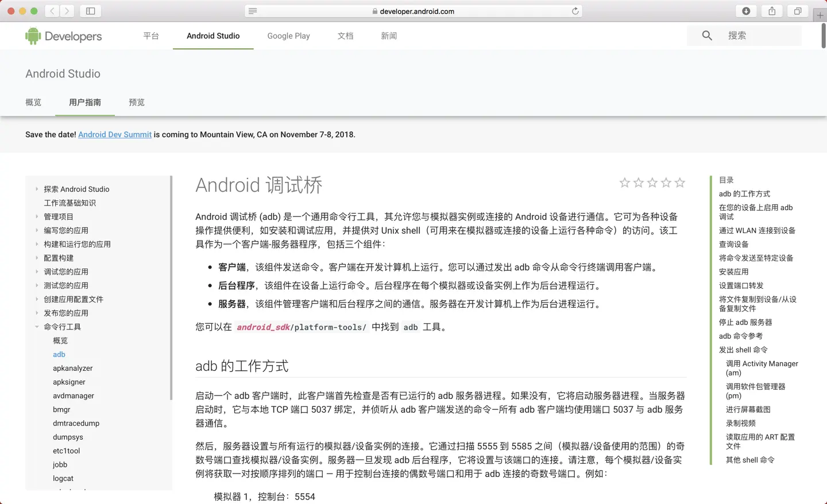
Task: Open Reader view from the address bar
Action: pos(253,11)
